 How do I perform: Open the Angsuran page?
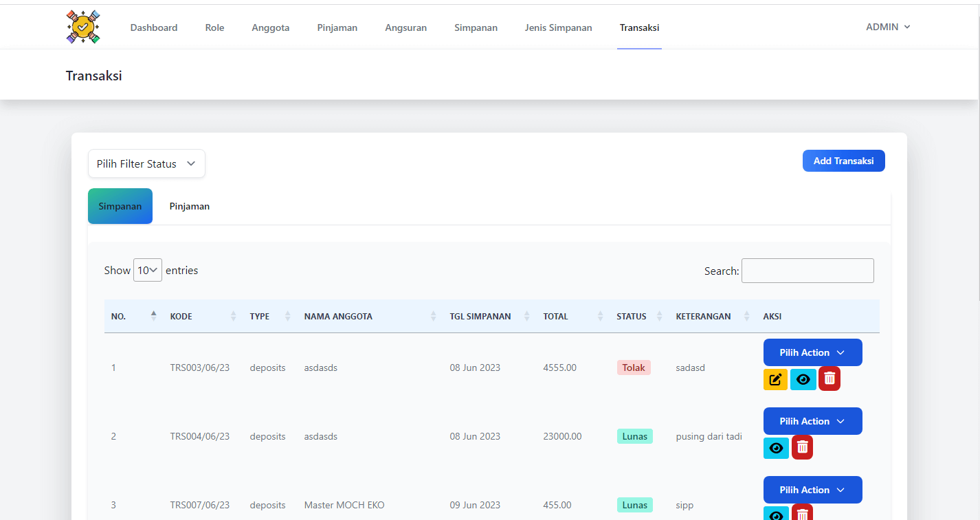click(405, 27)
